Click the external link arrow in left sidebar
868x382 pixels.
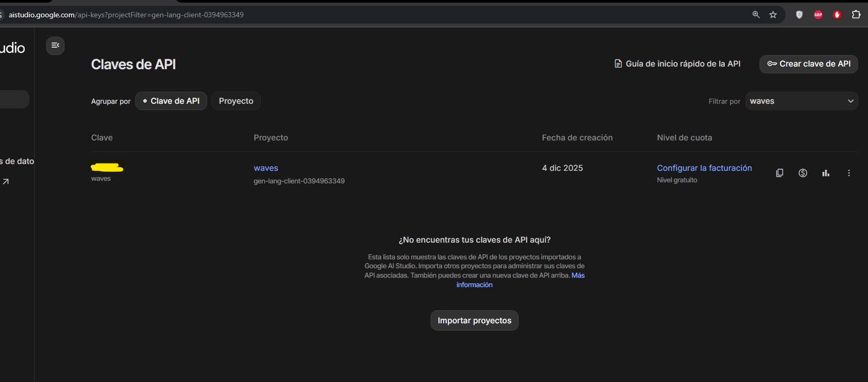click(6, 182)
